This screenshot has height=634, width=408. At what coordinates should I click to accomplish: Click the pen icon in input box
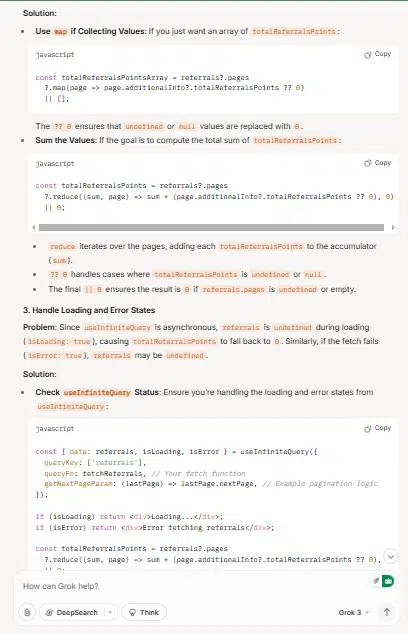(376, 581)
